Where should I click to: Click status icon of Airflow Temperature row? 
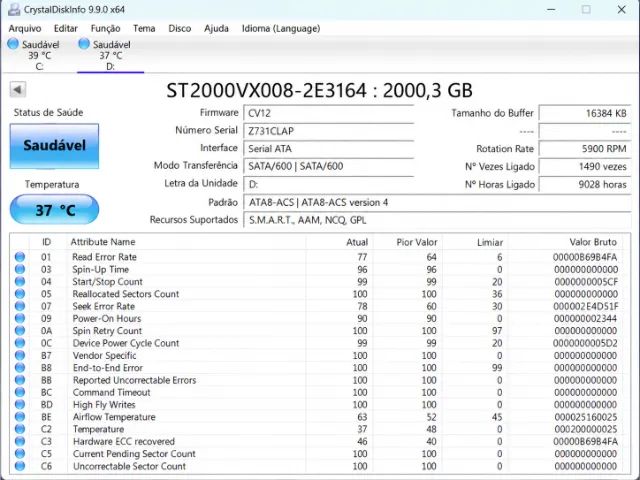click(20, 416)
